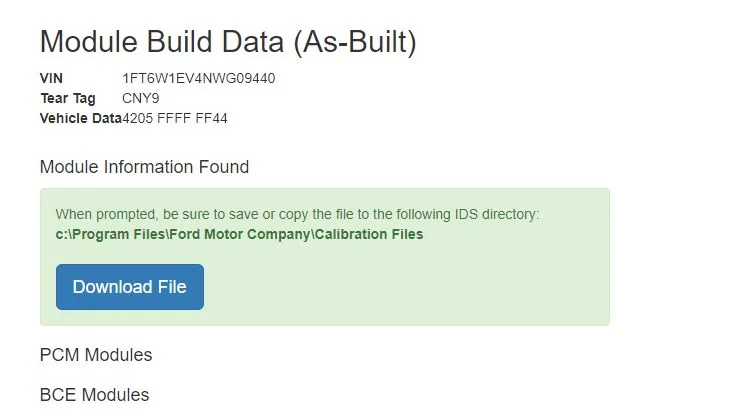
Task: Click the 4205 vehicle data block
Action: point(138,119)
